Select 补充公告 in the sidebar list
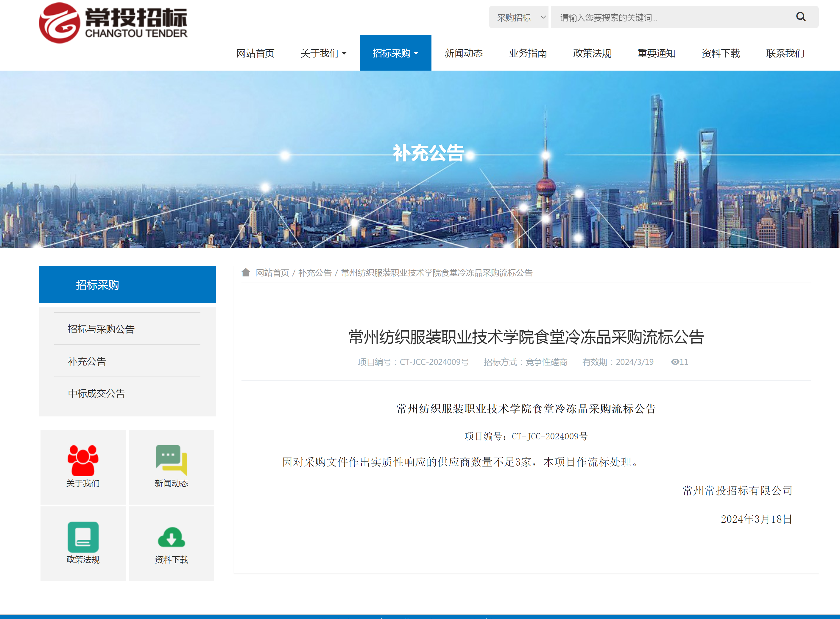Screen dimensions: 840x619 87,361
